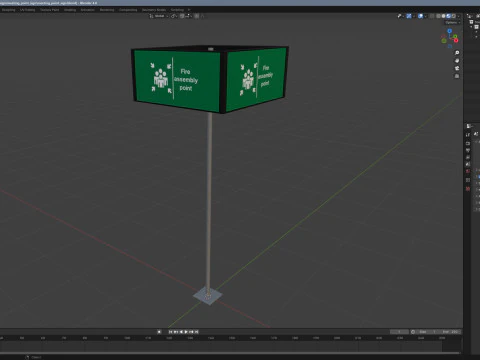The image size is (480, 360).
Task: Open the proportional editing falloff menu
Action: pyautogui.click(x=202, y=16)
